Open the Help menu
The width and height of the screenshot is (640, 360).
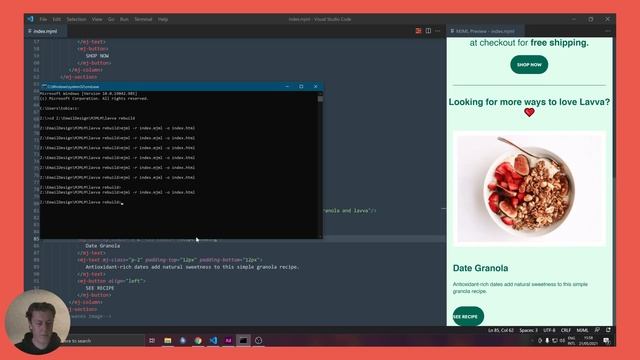163,19
